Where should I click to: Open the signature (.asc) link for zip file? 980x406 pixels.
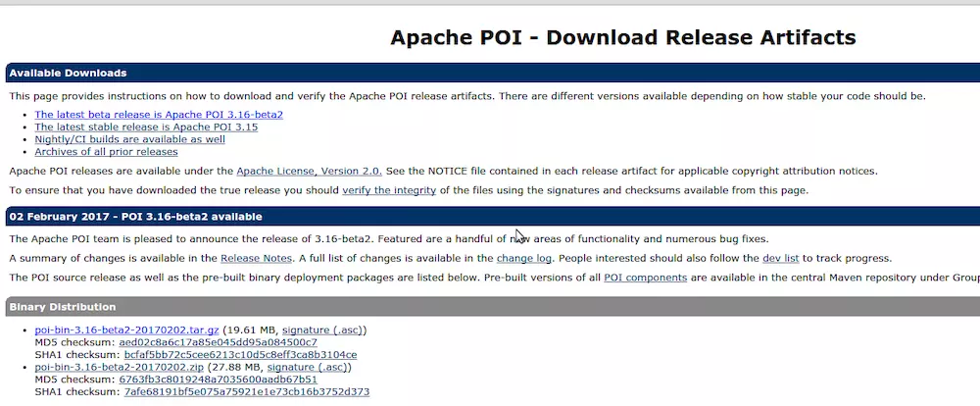point(308,367)
